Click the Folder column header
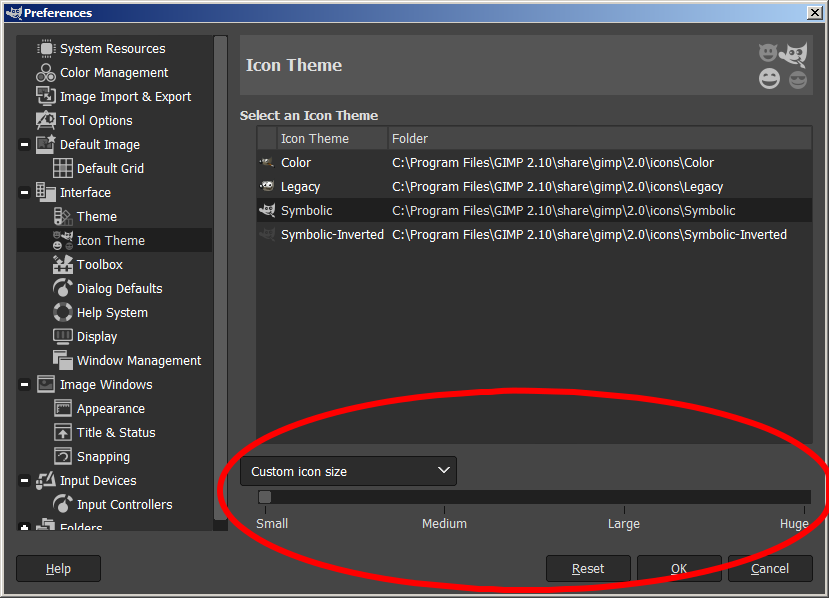 pos(600,139)
